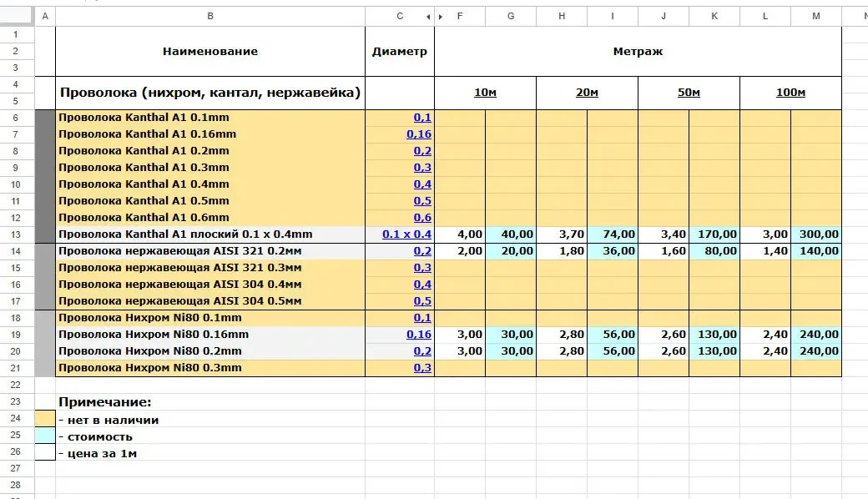Click the left arrow to unhide columns after C
This screenshot has height=499, width=868.
pyautogui.click(x=426, y=15)
